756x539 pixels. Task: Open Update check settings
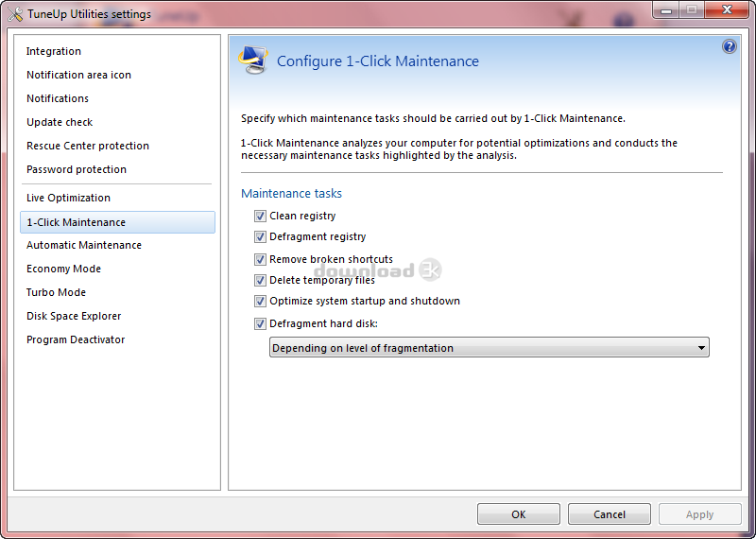pyautogui.click(x=60, y=122)
